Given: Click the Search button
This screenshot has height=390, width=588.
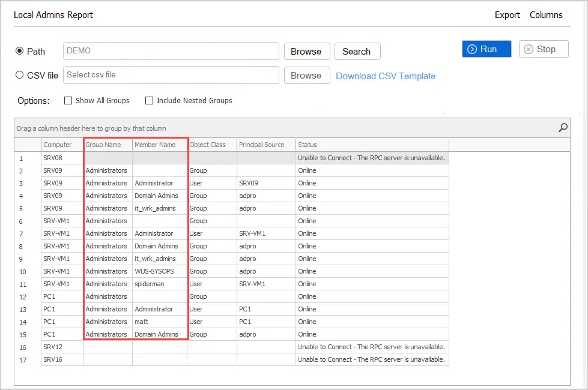Looking at the screenshot, I should (x=357, y=52).
